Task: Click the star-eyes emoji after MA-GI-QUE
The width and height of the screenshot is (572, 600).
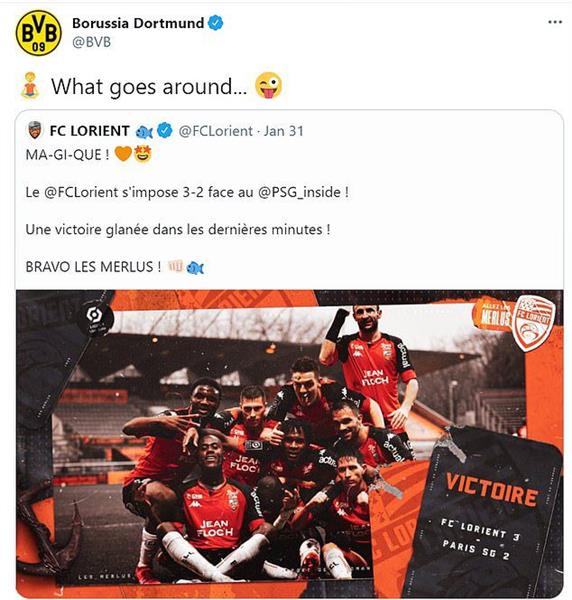Action: (143, 154)
